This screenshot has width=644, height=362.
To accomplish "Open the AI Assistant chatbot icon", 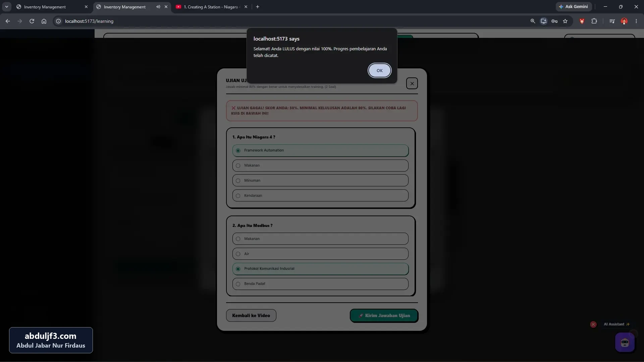I will pos(625,343).
